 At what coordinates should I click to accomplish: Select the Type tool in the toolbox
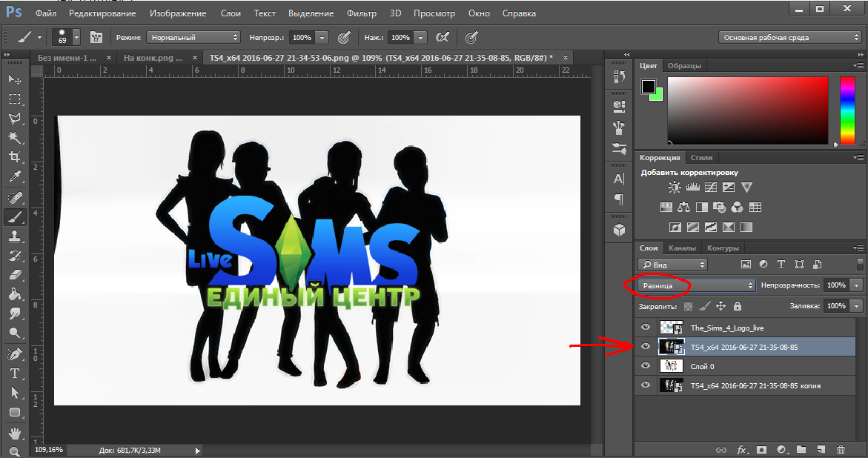click(15, 374)
